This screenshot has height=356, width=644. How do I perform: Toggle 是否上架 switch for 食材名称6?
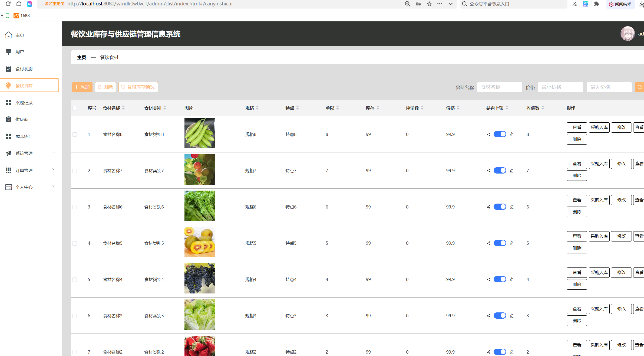tap(500, 207)
